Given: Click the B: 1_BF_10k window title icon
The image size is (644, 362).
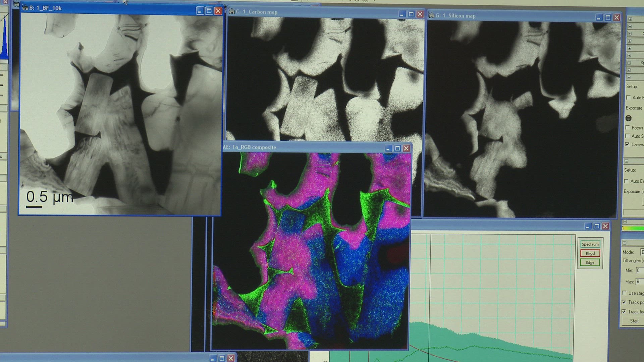Looking at the screenshot, I should (25, 8).
